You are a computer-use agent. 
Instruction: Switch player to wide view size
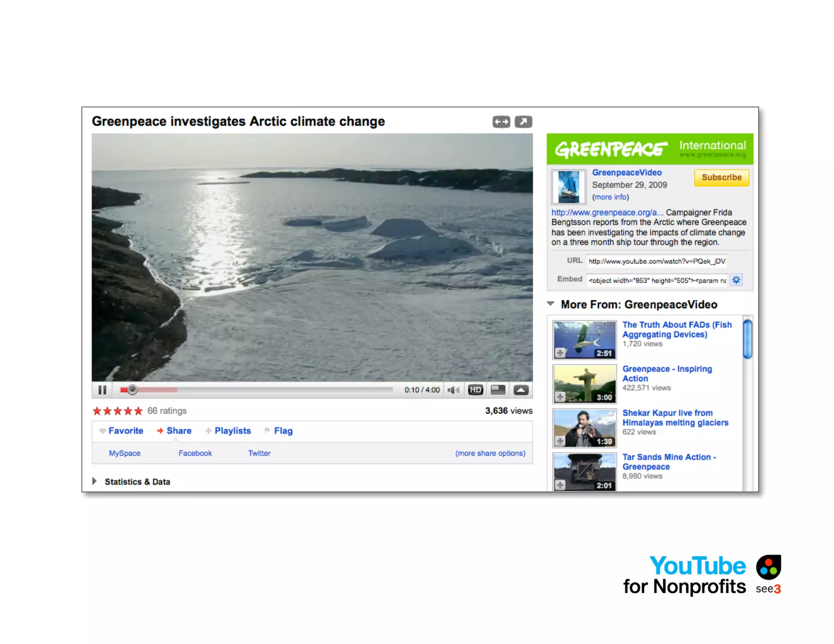coord(498,390)
